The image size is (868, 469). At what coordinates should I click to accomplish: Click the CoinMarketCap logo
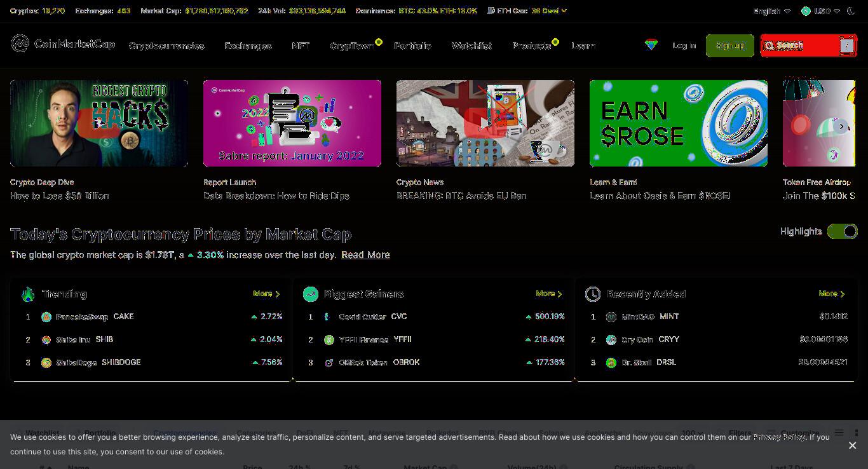click(63, 44)
